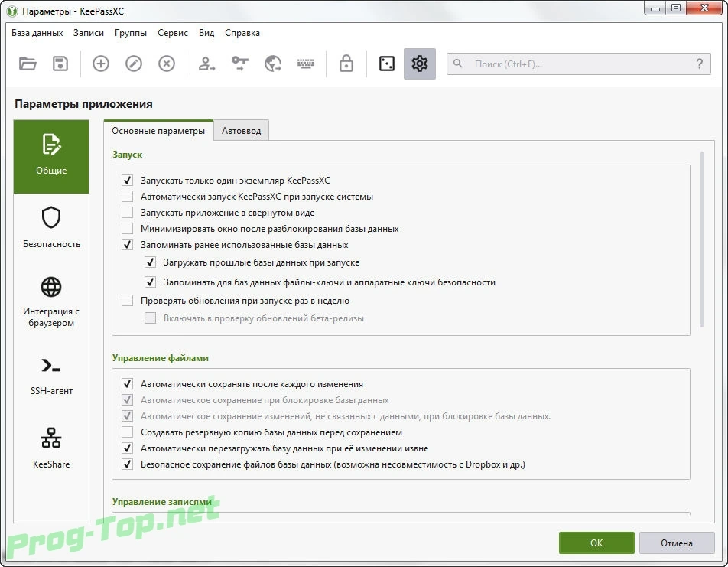The height and width of the screenshot is (567, 728).
Task: Click the KeePassXC title bar logo
Action: (12, 11)
